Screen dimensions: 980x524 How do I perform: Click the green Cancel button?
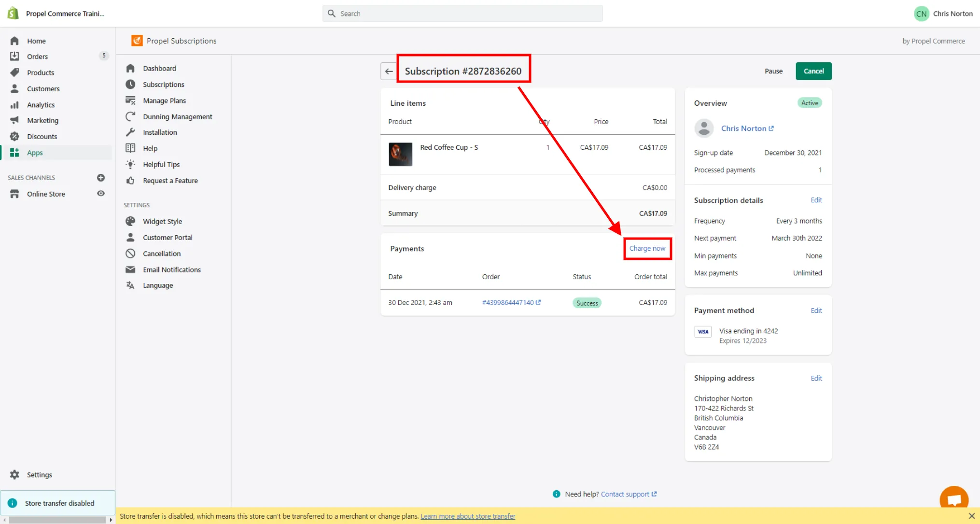pos(813,71)
